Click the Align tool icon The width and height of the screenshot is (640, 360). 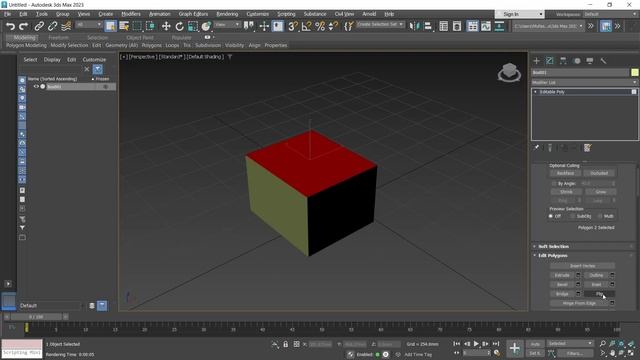point(428,26)
